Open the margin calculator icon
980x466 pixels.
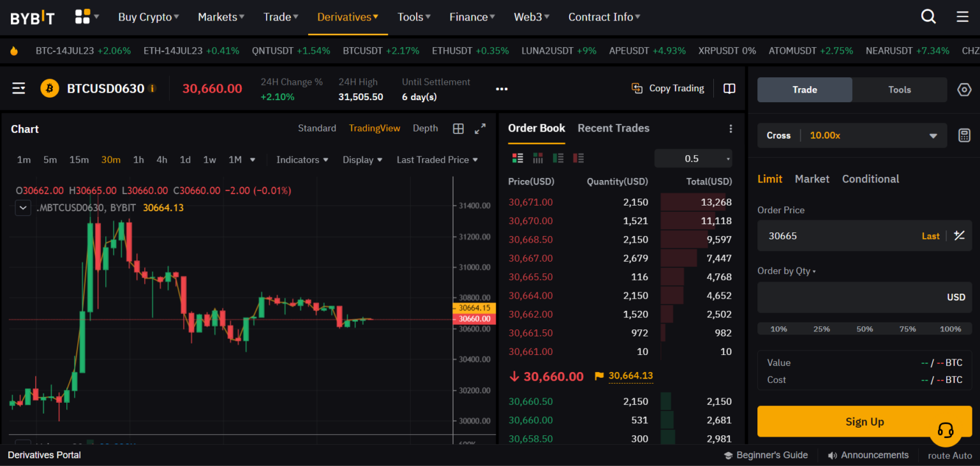pyautogui.click(x=964, y=135)
